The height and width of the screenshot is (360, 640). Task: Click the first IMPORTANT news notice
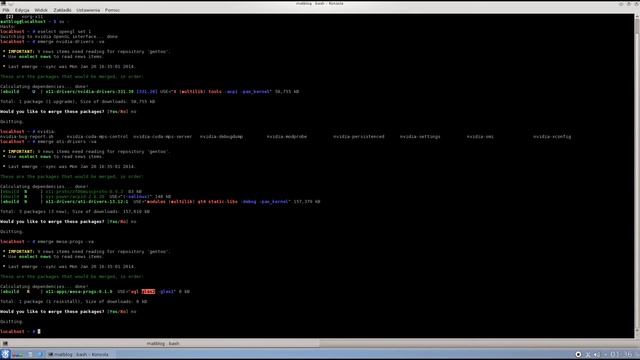(87, 52)
